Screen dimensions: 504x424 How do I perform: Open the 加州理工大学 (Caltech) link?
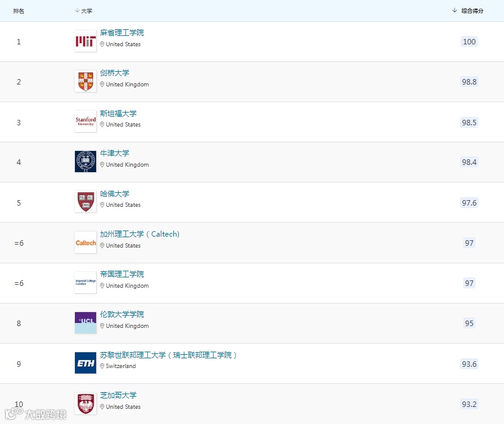(140, 234)
